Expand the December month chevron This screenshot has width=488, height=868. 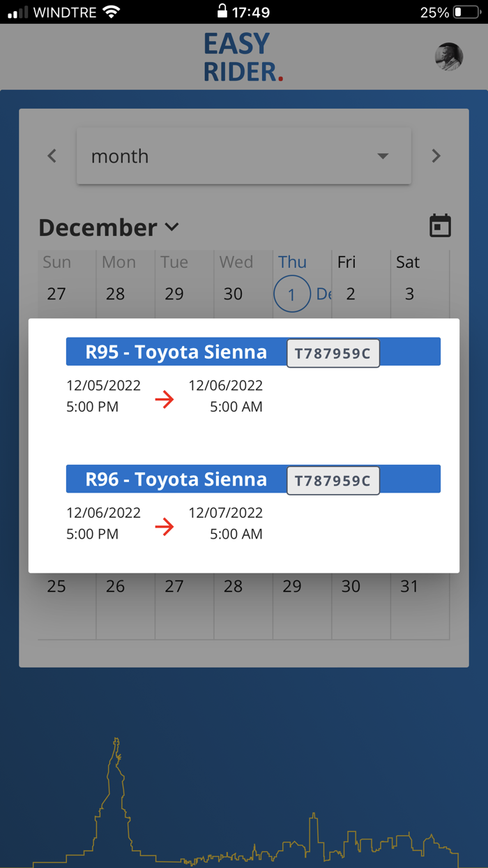172,227
